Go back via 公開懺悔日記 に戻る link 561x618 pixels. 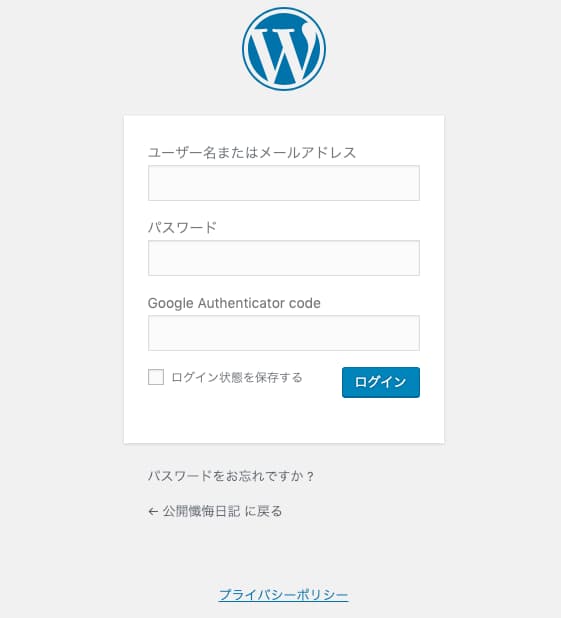pyautogui.click(x=215, y=512)
